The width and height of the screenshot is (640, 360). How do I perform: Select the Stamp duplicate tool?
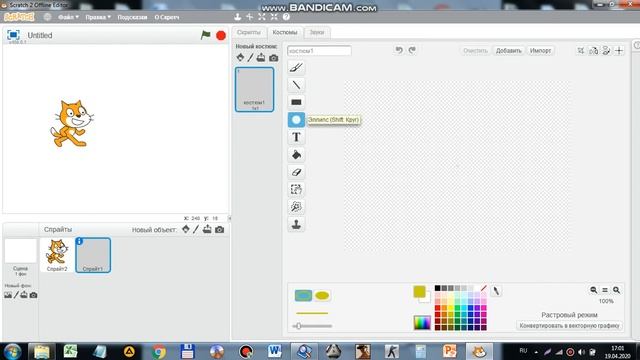[x=296, y=224]
